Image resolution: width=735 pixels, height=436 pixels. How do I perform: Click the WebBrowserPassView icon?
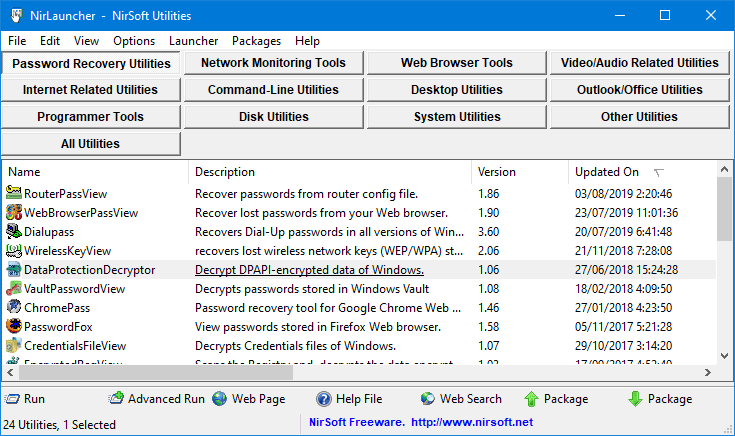tap(14, 212)
